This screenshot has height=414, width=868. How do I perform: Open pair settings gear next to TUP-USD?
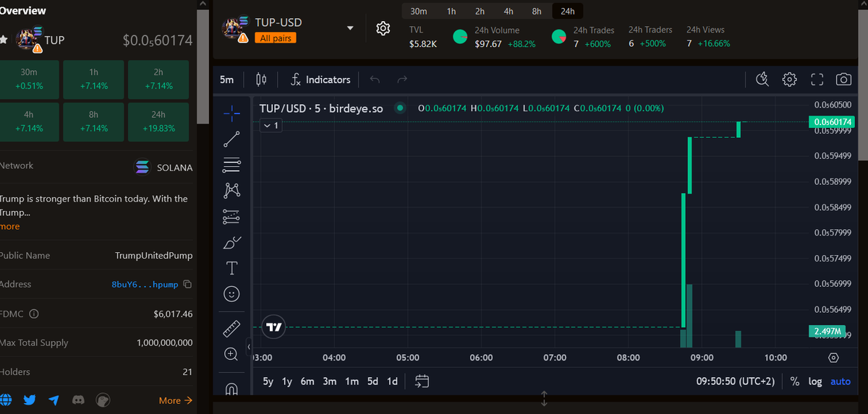coord(383,29)
